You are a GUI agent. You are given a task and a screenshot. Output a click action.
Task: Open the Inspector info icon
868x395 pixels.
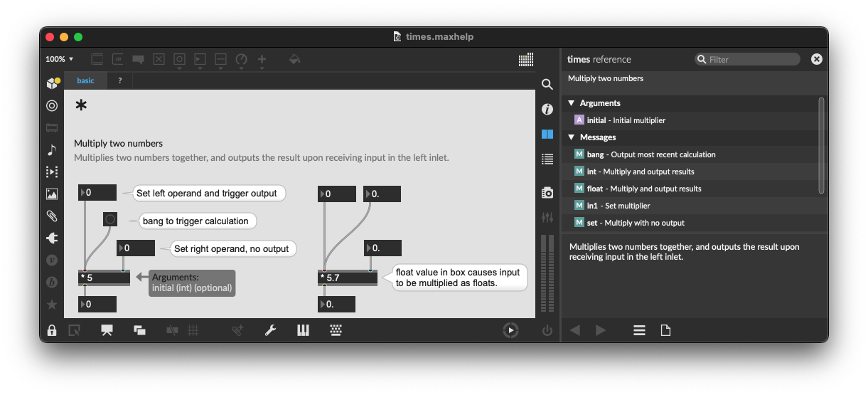547,109
